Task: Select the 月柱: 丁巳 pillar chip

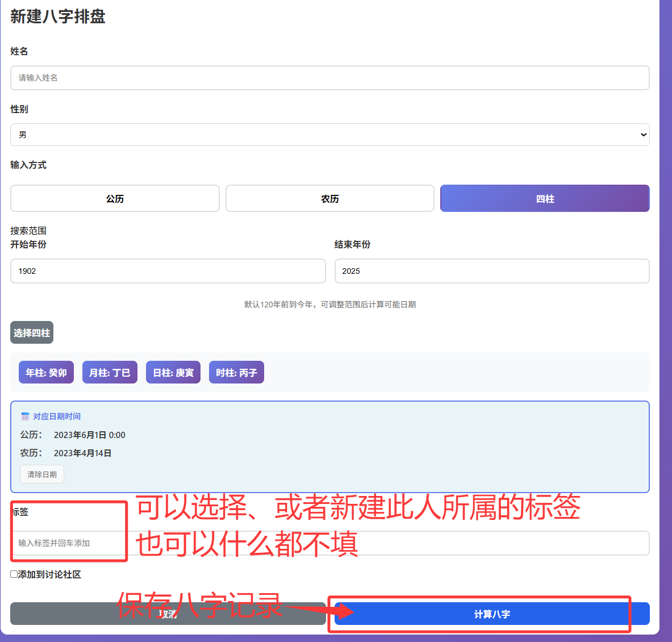Action: [x=110, y=373]
